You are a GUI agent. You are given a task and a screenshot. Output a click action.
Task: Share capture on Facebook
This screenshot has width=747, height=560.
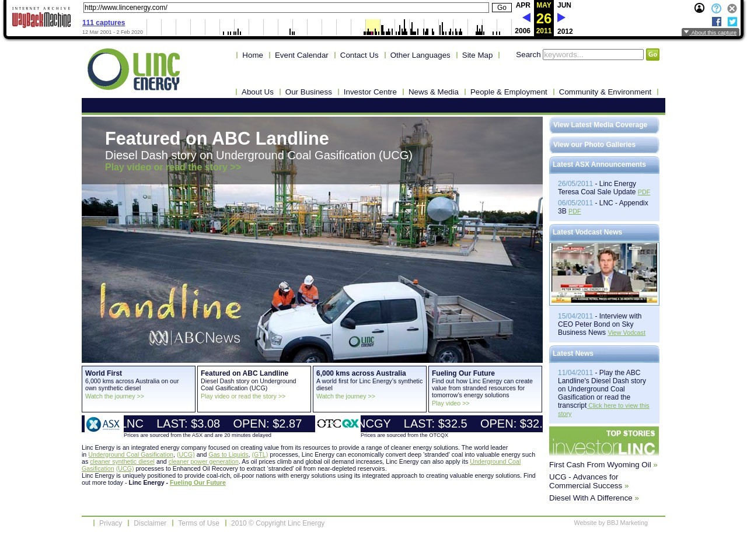click(x=717, y=22)
